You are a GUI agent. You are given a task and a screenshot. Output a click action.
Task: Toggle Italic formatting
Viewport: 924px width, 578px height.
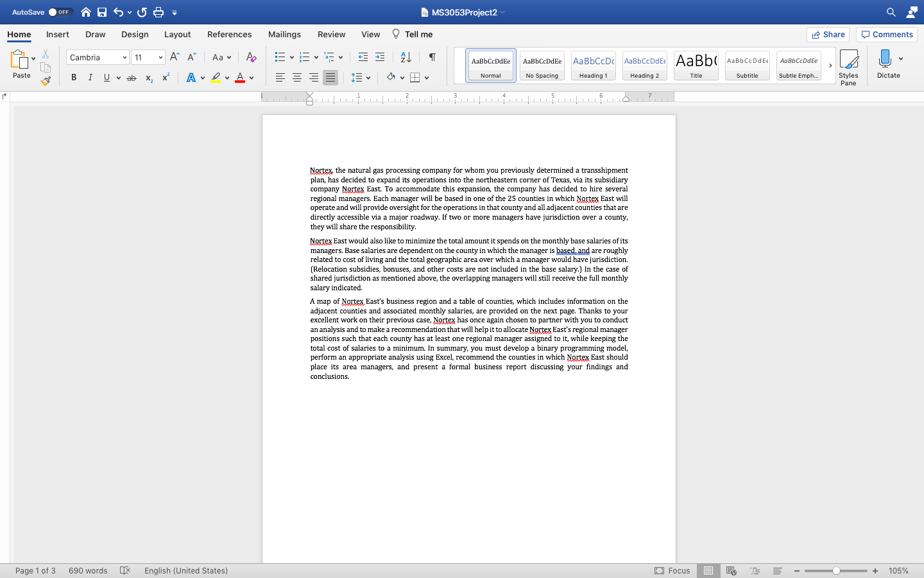click(90, 78)
